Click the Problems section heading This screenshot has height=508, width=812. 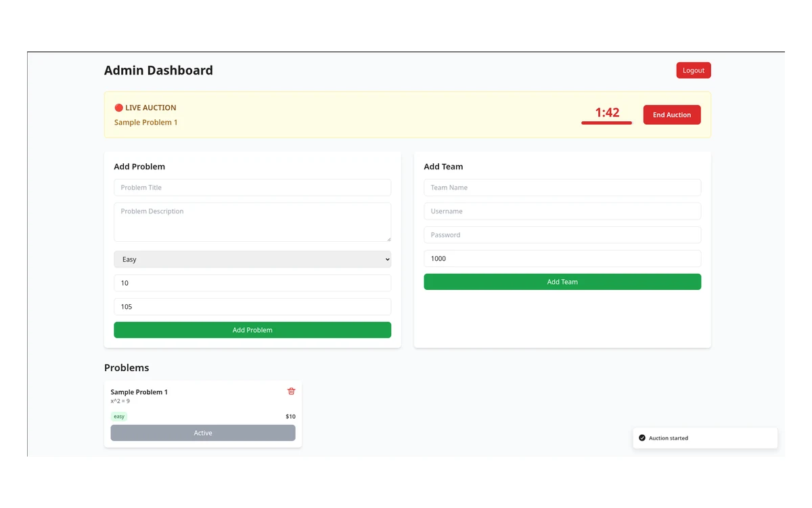tap(127, 368)
